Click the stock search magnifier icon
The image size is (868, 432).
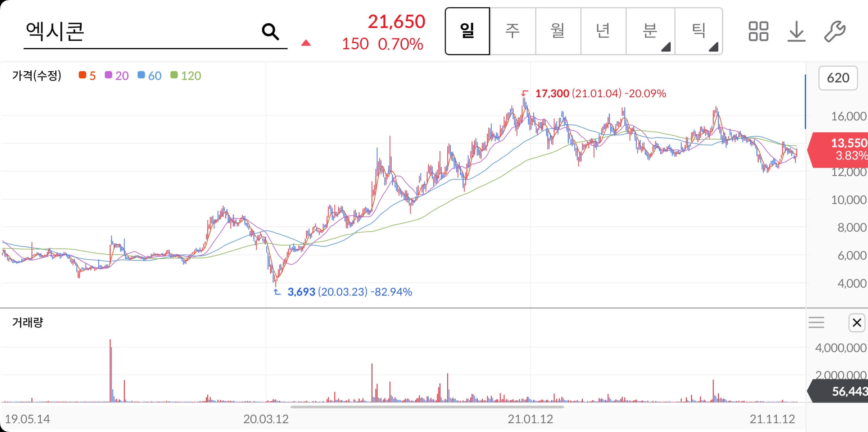[271, 31]
